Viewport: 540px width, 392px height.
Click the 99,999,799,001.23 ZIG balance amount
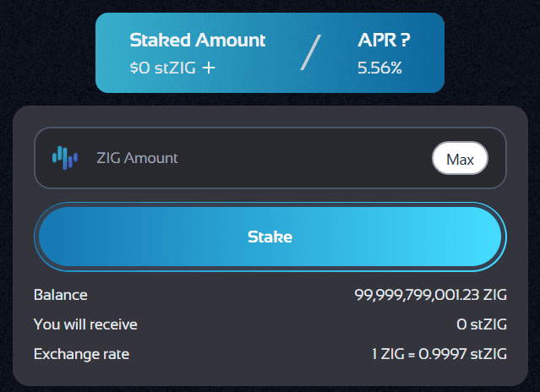431,295
